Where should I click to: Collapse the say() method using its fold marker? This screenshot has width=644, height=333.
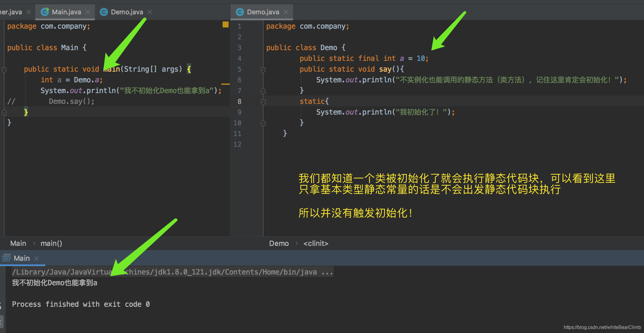263,70
